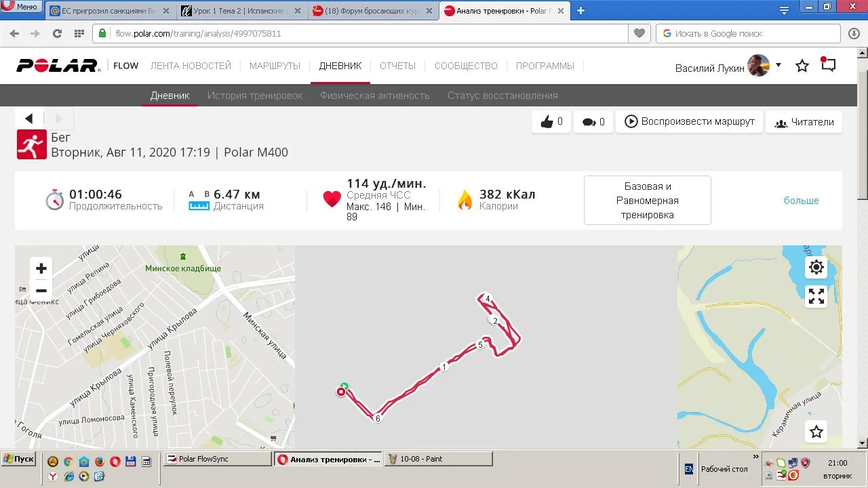This screenshot has height=488, width=868.
Task: Open the ОТЧЕТЫ menu item
Action: coord(397,66)
